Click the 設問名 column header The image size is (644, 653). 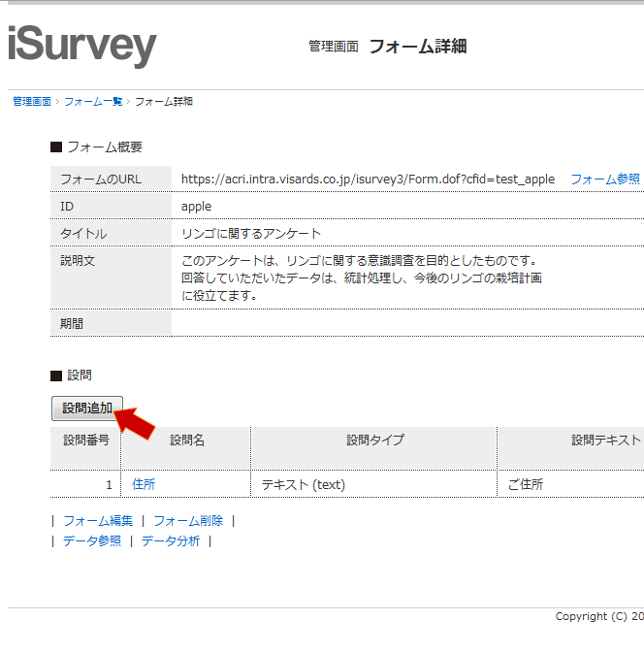(186, 441)
